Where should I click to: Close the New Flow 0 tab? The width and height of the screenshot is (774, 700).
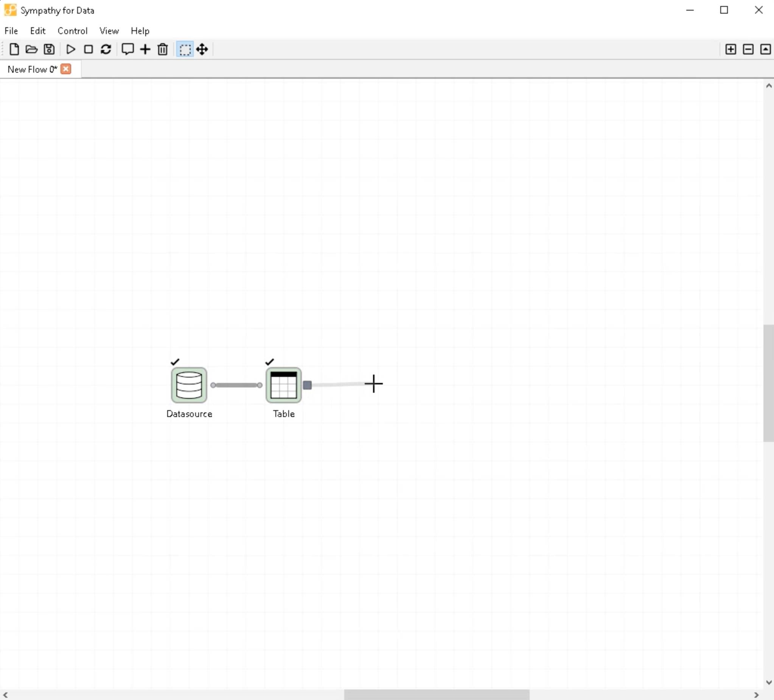click(x=66, y=69)
